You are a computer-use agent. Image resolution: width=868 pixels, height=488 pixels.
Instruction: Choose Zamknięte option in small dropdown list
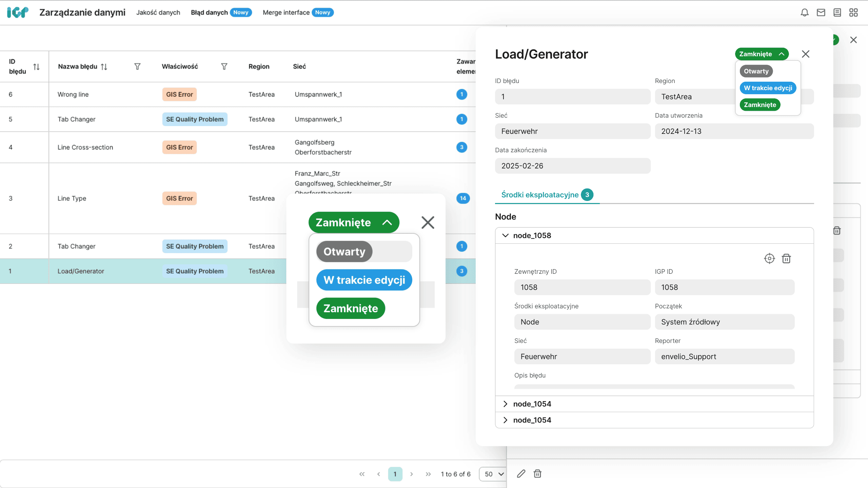[x=760, y=105]
